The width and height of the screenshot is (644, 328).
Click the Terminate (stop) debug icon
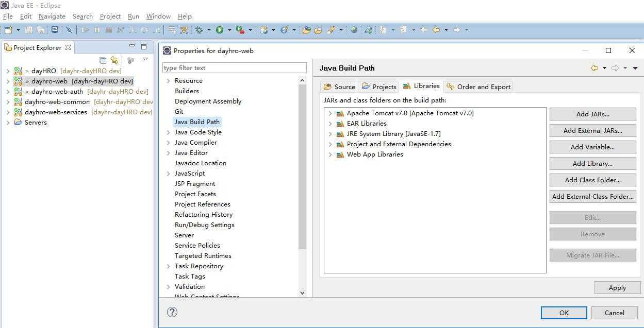tap(109, 30)
